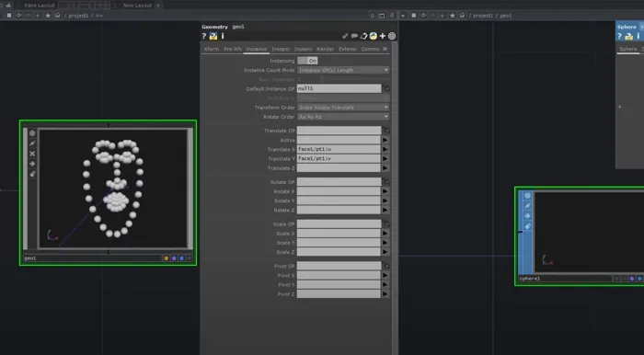
Task: Click the plus icon next to New Layout
Action: (x=157, y=6)
